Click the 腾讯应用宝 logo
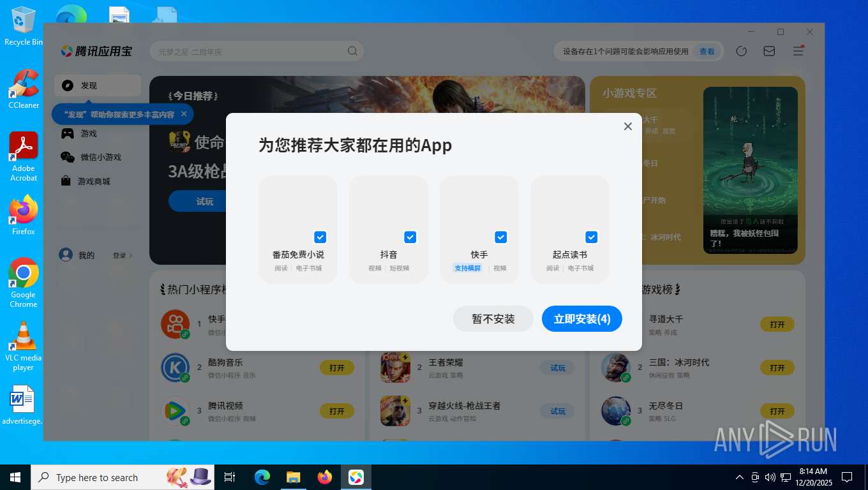The image size is (868, 490). (96, 51)
